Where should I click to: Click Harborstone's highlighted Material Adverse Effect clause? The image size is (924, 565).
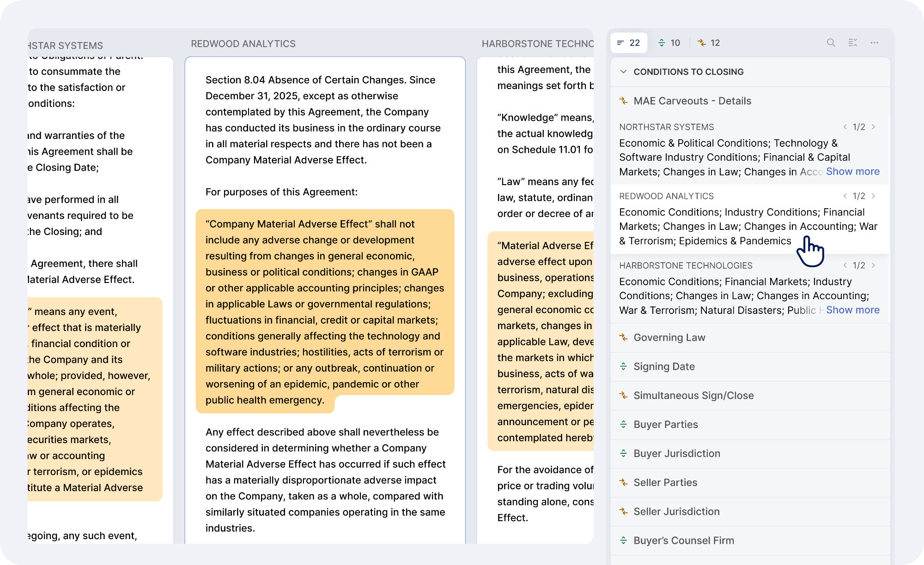click(x=541, y=341)
